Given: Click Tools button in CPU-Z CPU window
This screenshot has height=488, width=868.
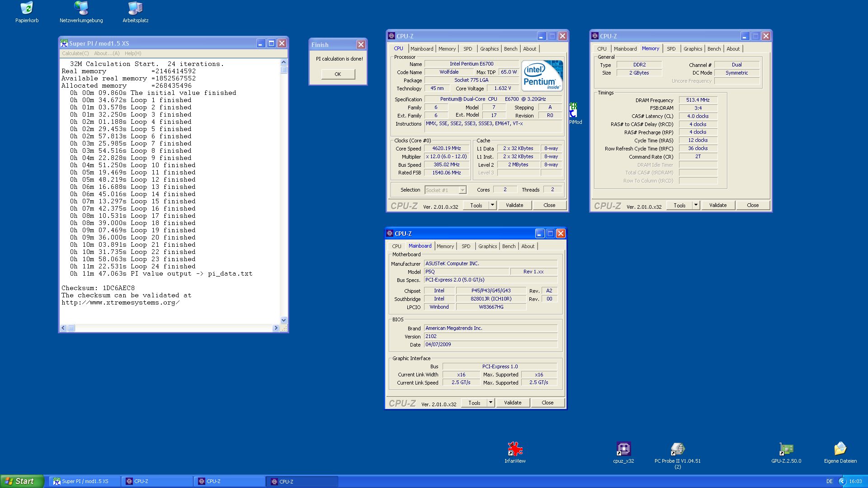Looking at the screenshot, I should [476, 205].
